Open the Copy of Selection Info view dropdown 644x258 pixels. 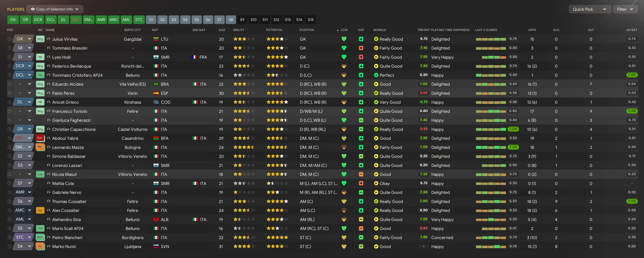point(55,9)
